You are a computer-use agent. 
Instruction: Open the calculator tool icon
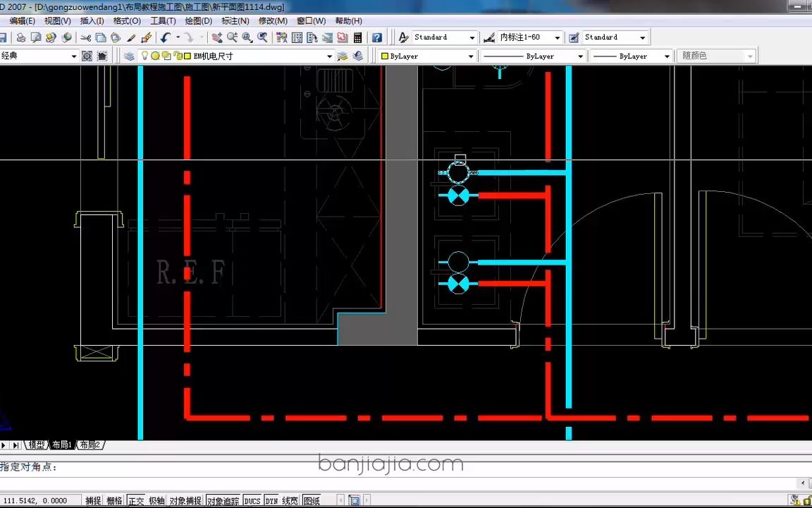point(358,37)
